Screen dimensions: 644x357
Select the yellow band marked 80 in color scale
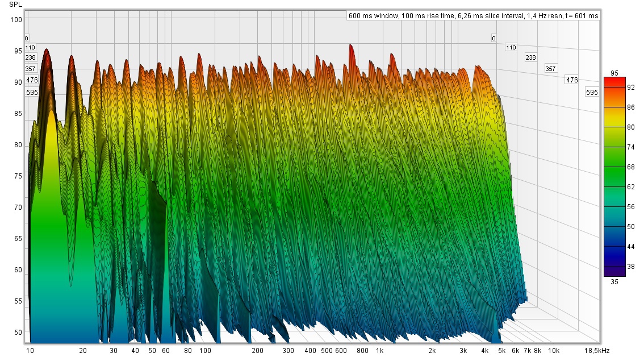click(x=614, y=127)
